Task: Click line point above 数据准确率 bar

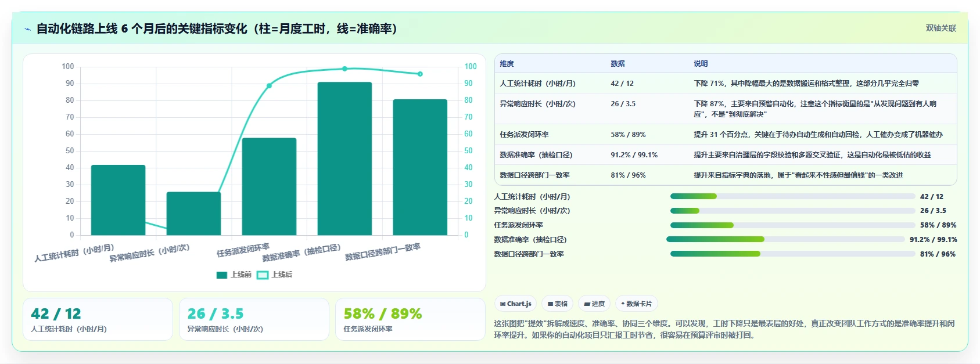Action: (344, 69)
